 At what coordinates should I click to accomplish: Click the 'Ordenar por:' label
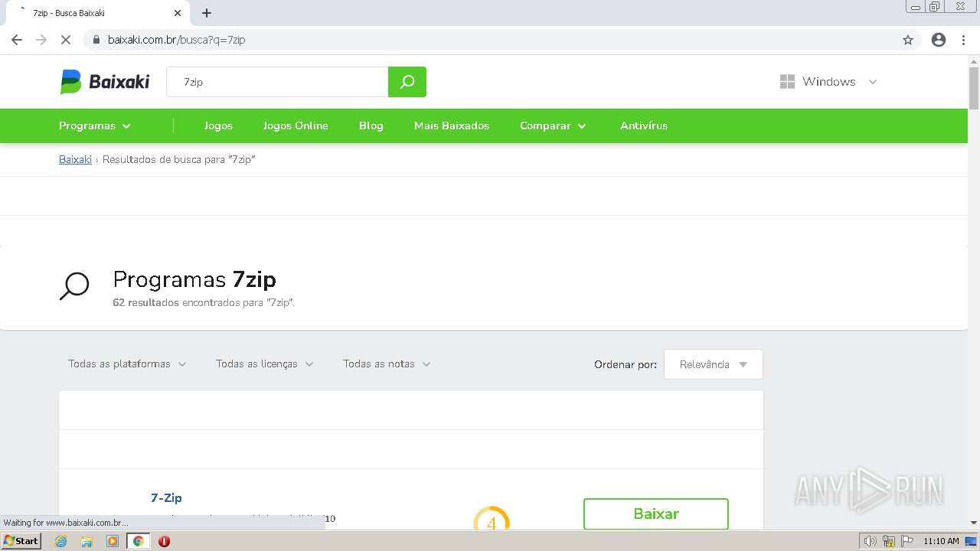[x=626, y=364]
